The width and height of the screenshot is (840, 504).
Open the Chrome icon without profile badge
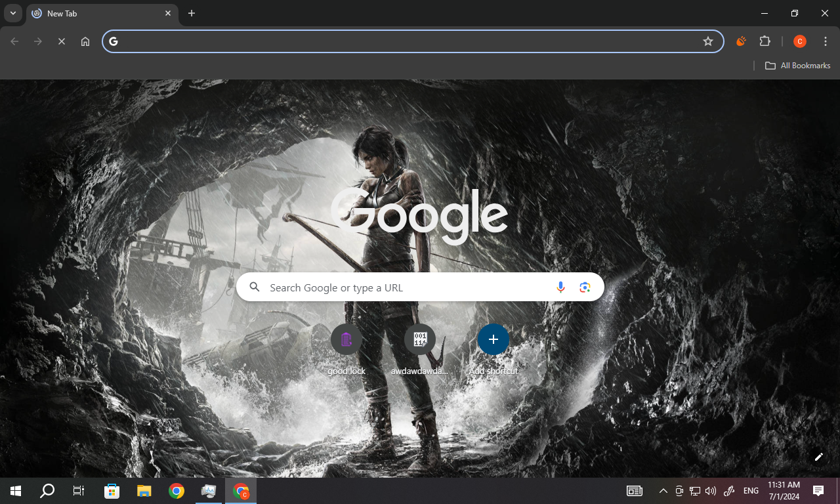(x=176, y=491)
